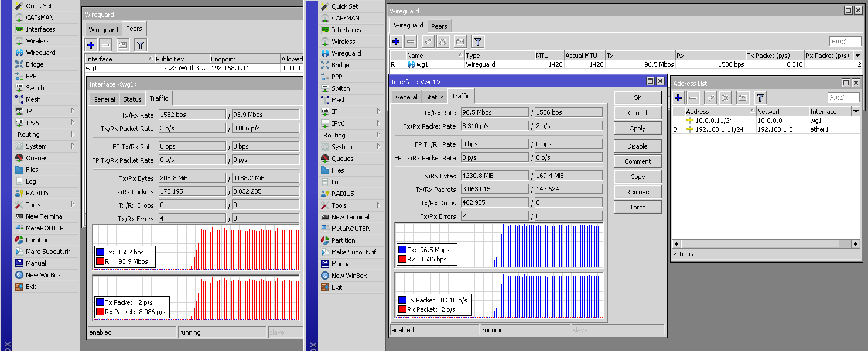Click the Disable button in the Interface dialog
The width and height of the screenshot is (868, 351).
[637, 146]
